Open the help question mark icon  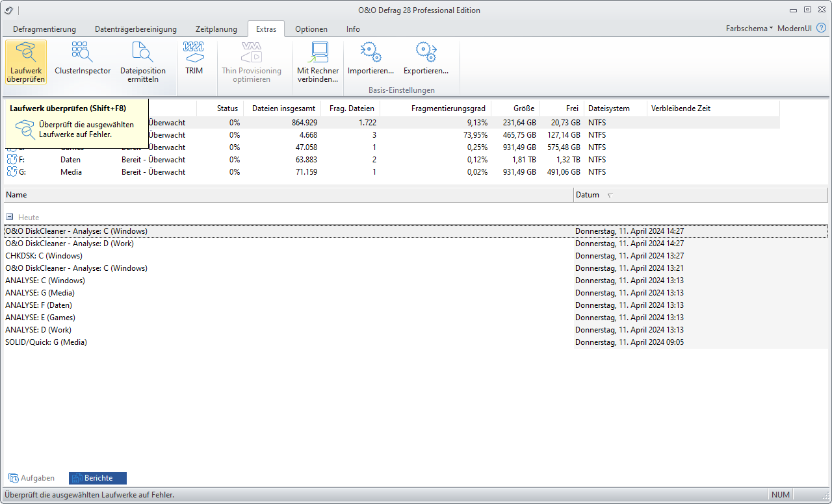tap(821, 29)
